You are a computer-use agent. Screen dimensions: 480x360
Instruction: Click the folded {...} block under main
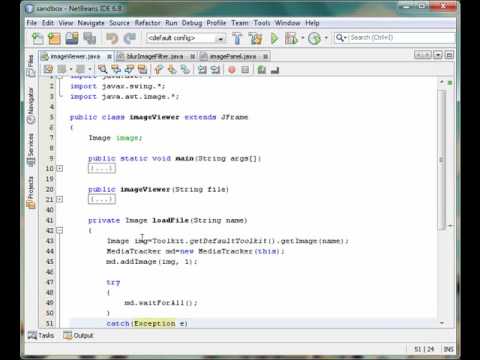[102, 168]
